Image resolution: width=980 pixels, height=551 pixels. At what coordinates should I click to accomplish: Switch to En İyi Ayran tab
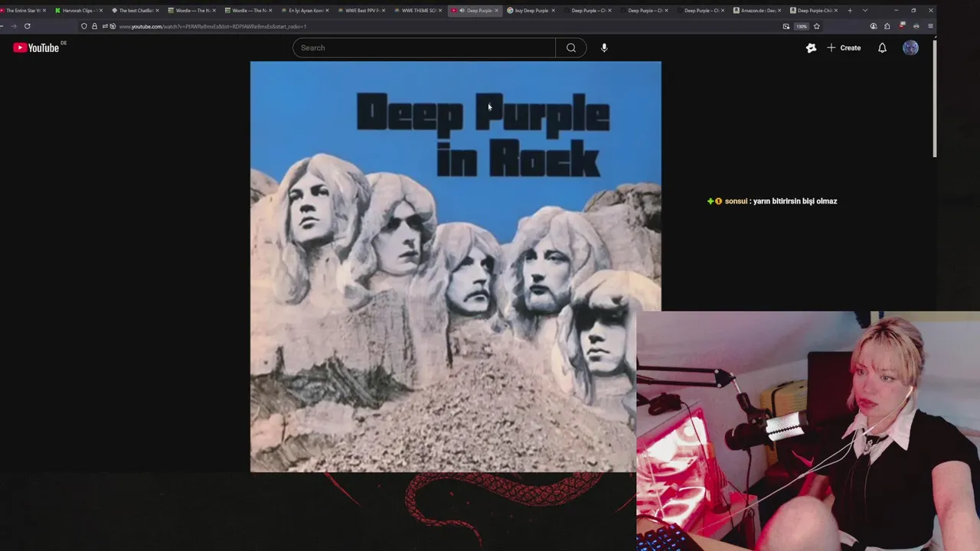[x=304, y=11]
